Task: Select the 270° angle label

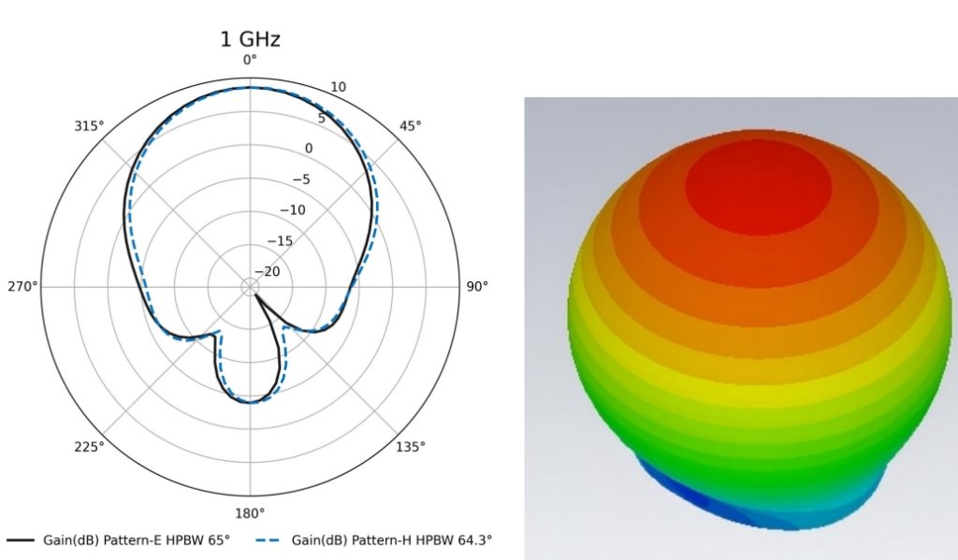Action: (23, 286)
